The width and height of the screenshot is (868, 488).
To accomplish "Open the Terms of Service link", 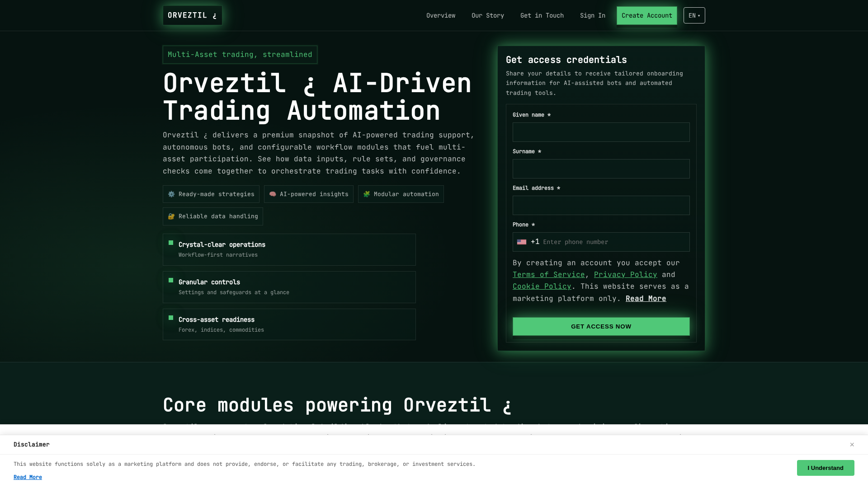I will [x=549, y=275].
